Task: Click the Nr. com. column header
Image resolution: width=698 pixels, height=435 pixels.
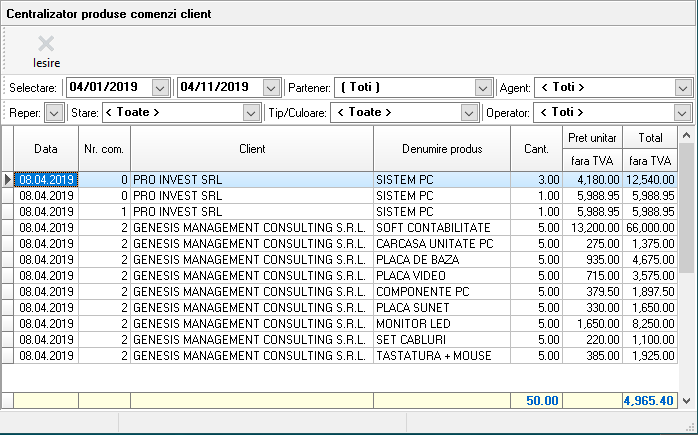Action: coord(104,149)
